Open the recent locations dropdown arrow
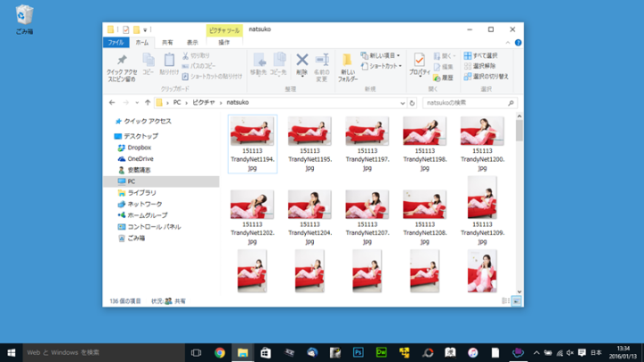 pos(137,103)
